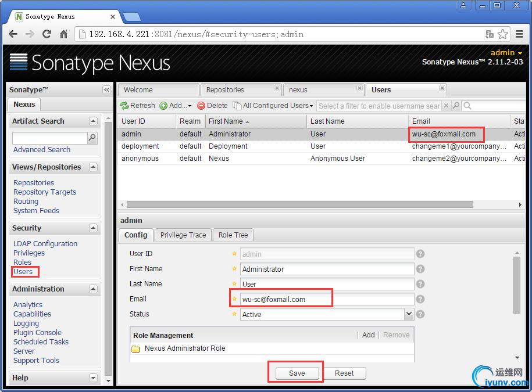
Task: Show help for Email field
Action: pos(420,299)
